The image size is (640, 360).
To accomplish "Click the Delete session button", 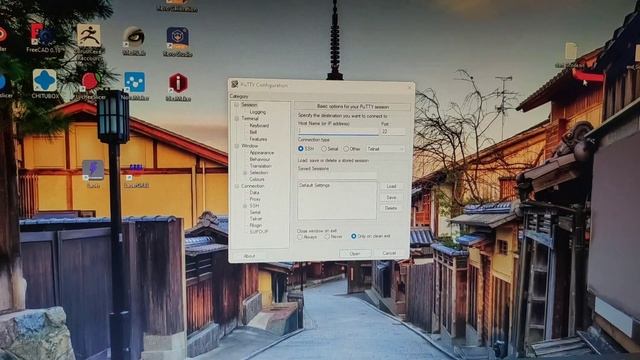I will point(391,208).
